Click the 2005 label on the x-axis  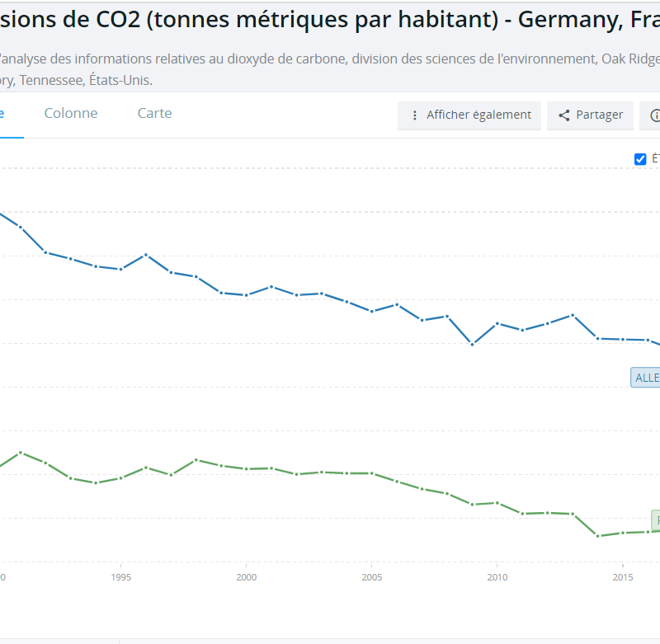[372, 577]
